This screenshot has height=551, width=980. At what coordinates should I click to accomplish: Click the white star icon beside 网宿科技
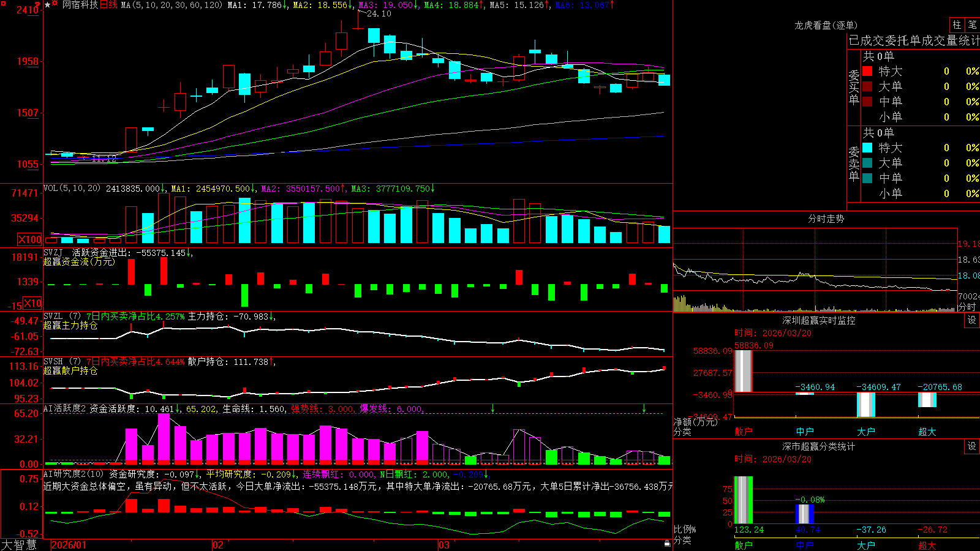tap(48, 5)
